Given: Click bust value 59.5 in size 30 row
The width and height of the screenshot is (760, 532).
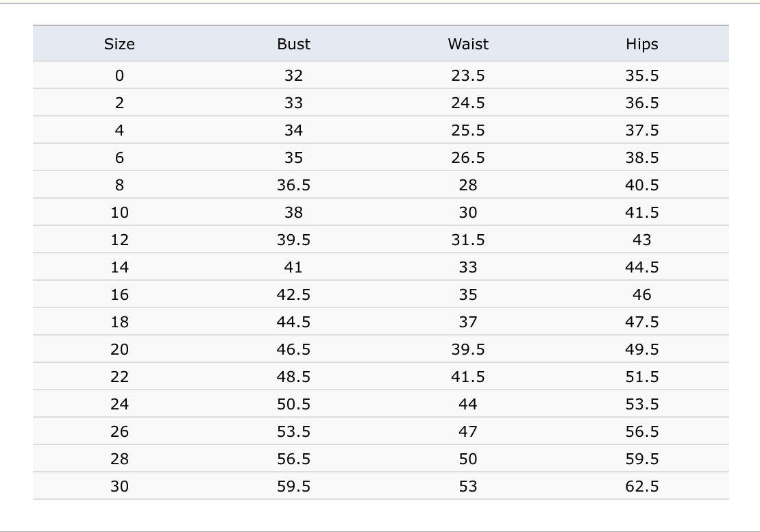Looking at the screenshot, I should click(x=293, y=487).
